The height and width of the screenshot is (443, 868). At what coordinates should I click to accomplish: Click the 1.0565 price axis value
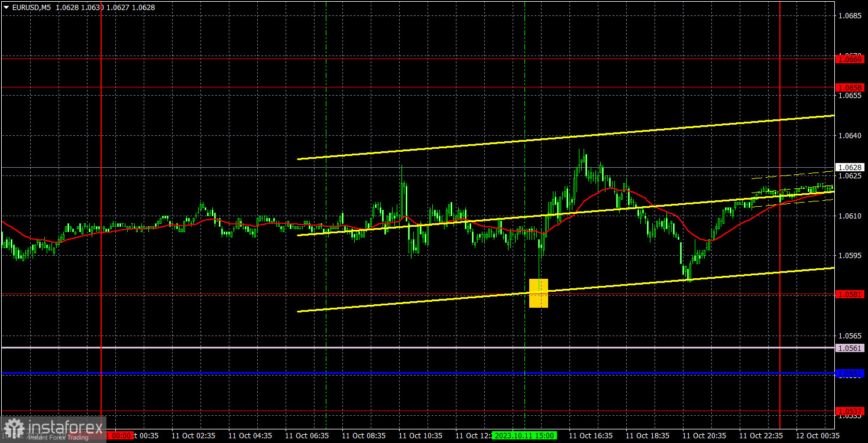(x=849, y=335)
